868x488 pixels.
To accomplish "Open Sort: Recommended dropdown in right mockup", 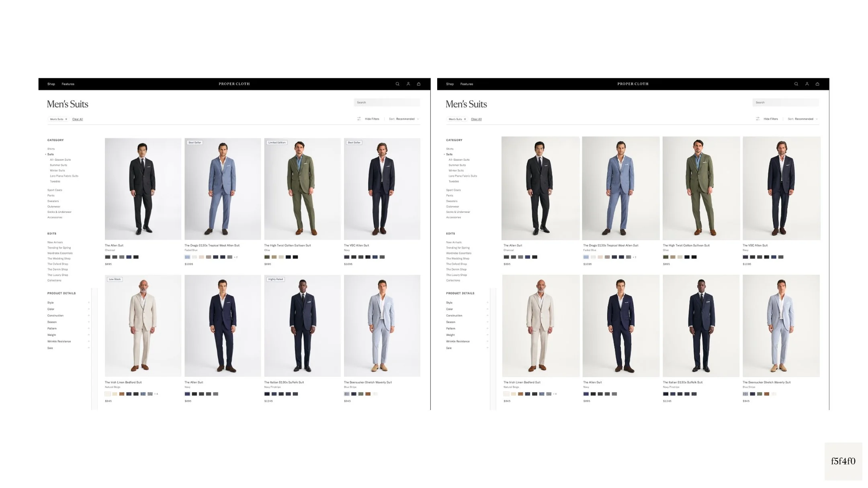I will coord(802,119).
